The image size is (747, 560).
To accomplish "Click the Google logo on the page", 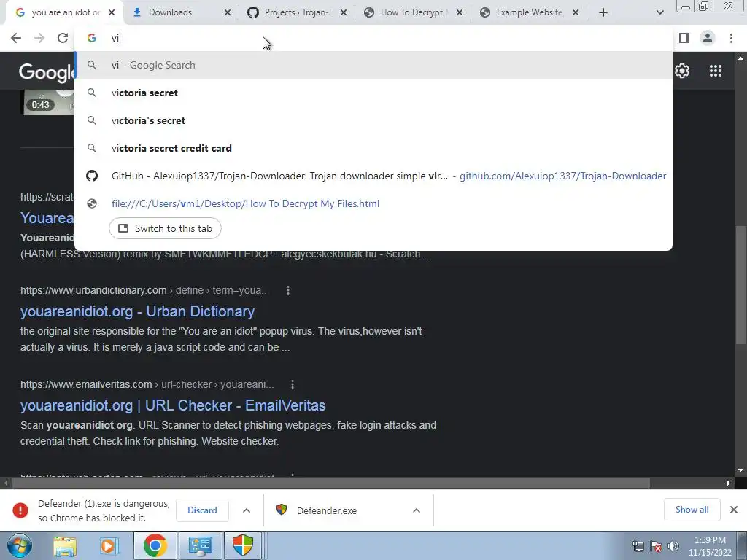I will tap(47, 72).
